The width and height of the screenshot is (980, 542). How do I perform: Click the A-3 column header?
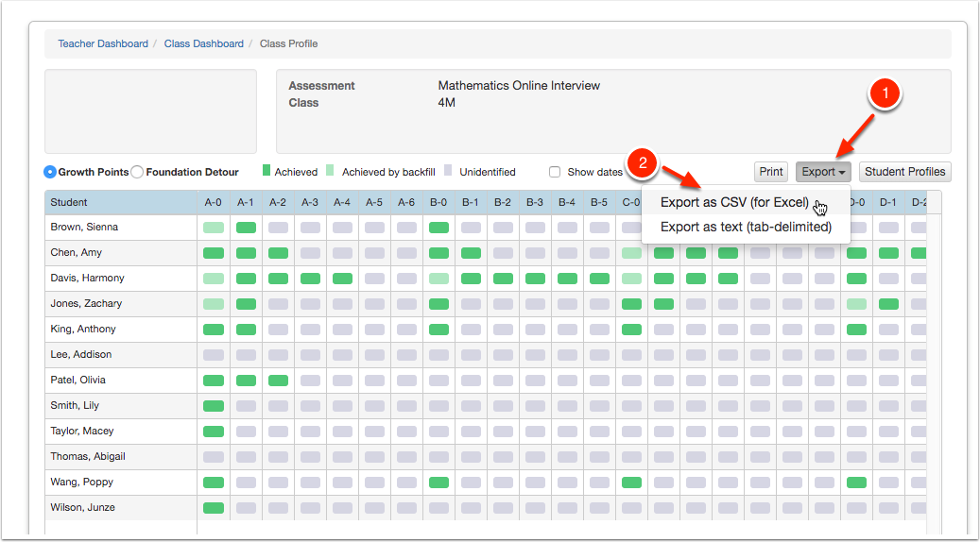[x=310, y=202]
